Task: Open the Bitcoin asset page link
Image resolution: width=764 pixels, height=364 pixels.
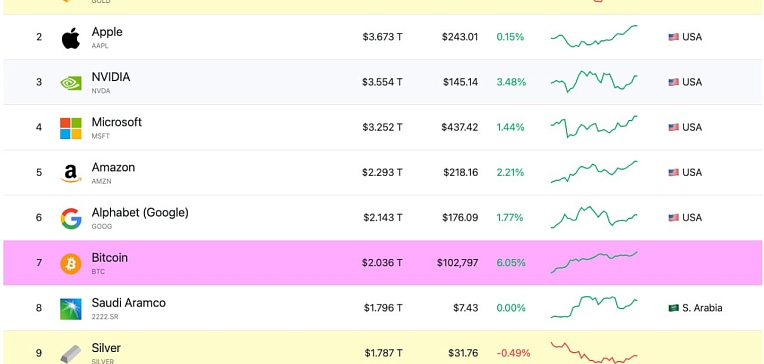Action: [x=110, y=257]
